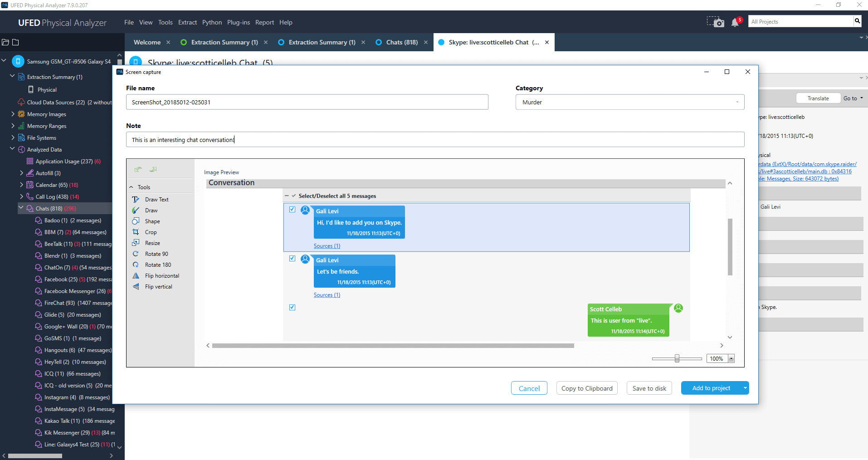Select the Resize tool icon
The width and height of the screenshot is (868, 460).
[136, 243]
